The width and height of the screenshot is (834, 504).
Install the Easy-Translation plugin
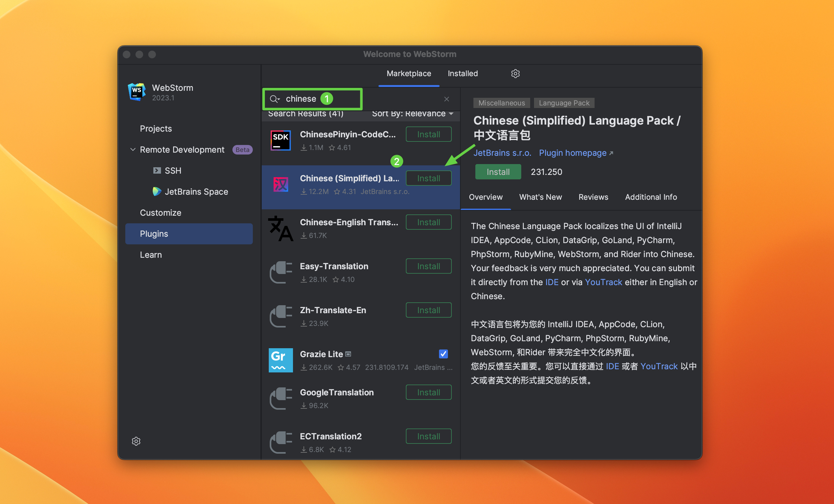pyautogui.click(x=428, y=266)
